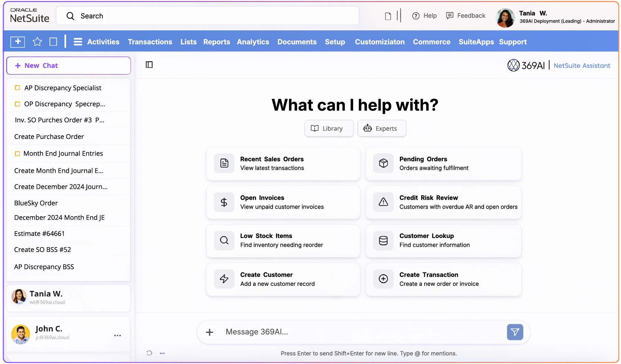Open the Customiziaton menu
621x364 pixels.
pyautogui.click(x=380, y=42)
